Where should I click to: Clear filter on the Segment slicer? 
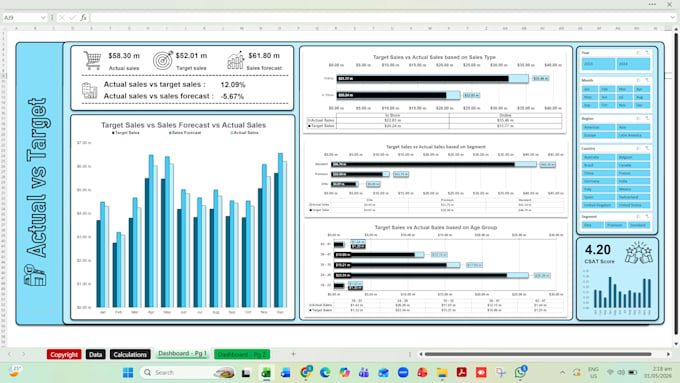click(x=647, y=216)
